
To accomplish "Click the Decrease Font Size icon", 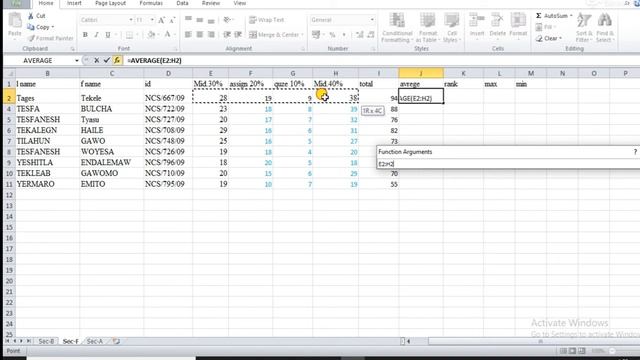I will (172, 20).
